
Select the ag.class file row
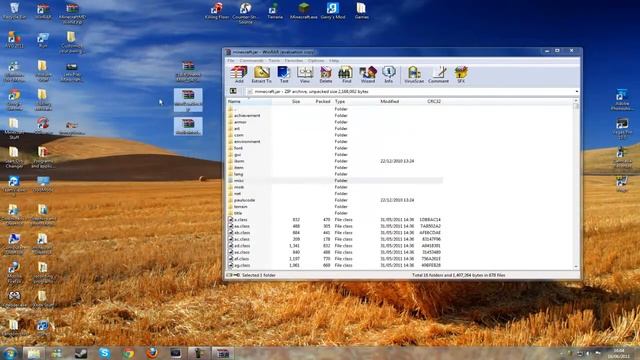335,265
